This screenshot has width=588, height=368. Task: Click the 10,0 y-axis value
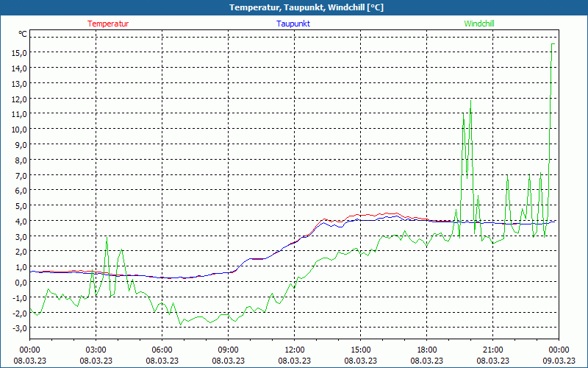click(x=19, y=130)
